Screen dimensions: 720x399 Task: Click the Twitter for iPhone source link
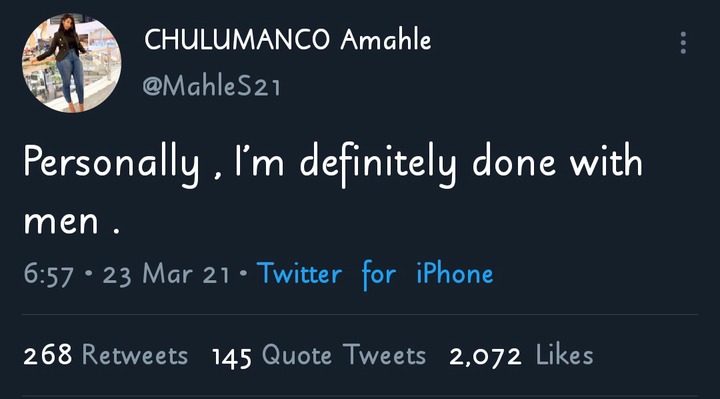(375, 274)
